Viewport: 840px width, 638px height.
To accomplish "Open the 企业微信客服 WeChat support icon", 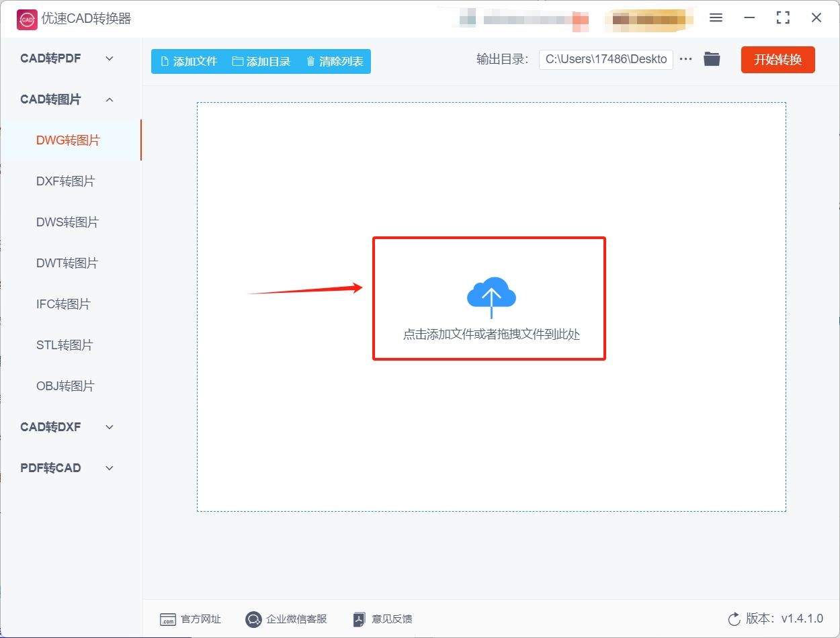I will click(x=253, y=619).
